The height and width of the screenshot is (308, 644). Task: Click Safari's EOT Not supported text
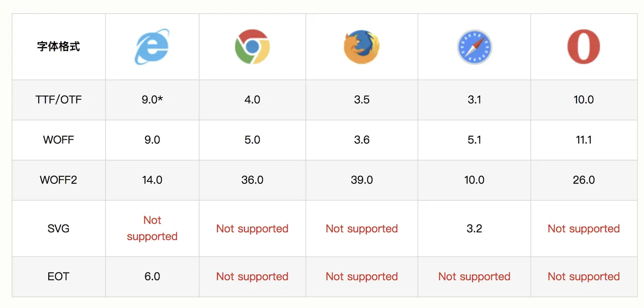pyautogui.click(x=474, y=276)
